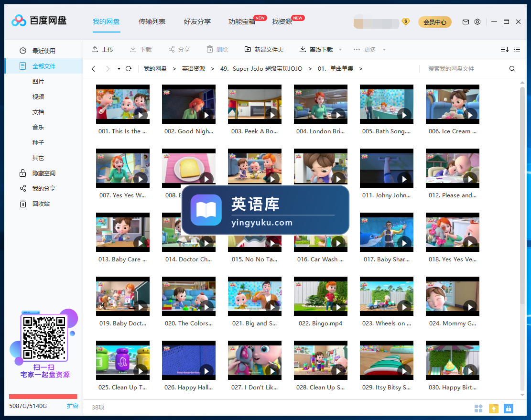Select video 030. Happy Birt... thumbnail
The height and width of the screenshot is (420, 531).
[453, 360]
